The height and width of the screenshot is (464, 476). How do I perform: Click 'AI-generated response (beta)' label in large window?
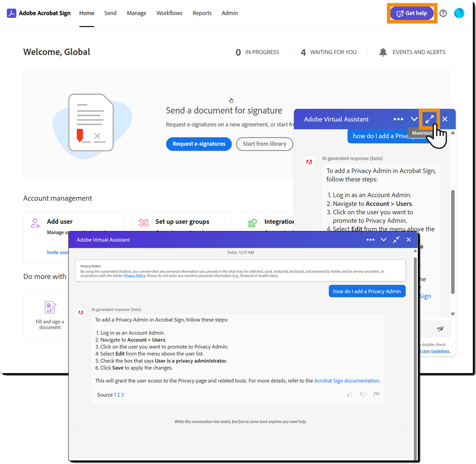116,309
